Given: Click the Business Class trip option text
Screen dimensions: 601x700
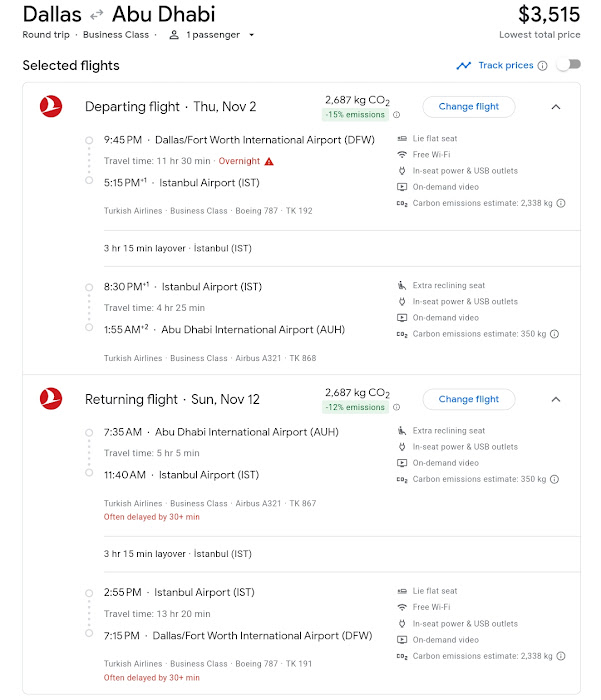Looking at the screenshot, I should [x=116, y=35].
